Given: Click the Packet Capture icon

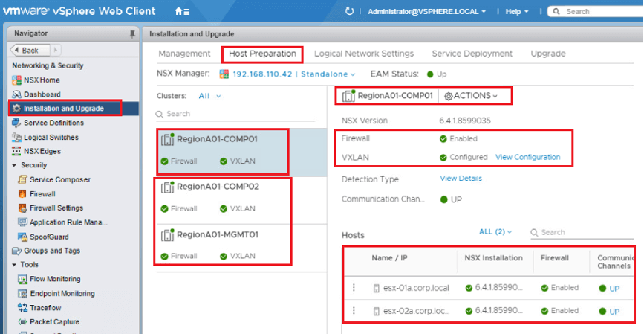Looking at the screenshot, I should tap(22, 321).
